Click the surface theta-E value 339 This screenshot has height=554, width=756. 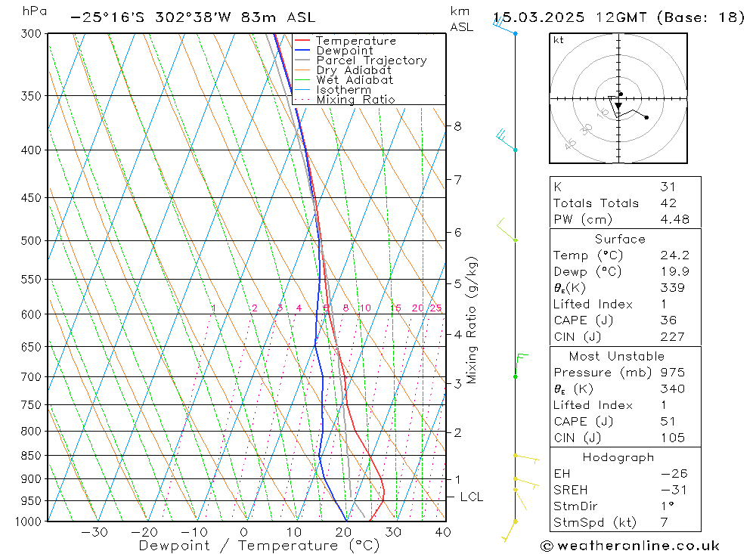click(x=672, y=288)
